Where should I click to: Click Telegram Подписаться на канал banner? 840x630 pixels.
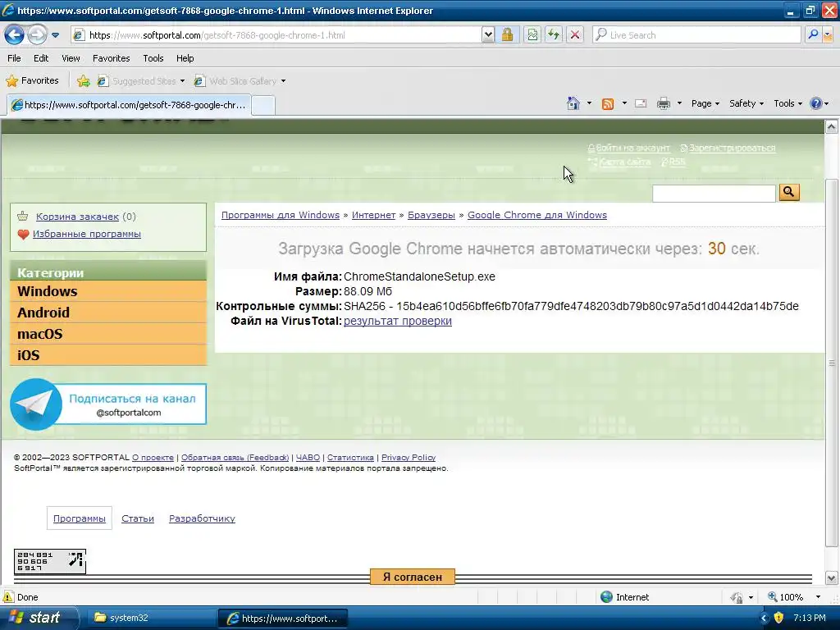pos(108,404)
